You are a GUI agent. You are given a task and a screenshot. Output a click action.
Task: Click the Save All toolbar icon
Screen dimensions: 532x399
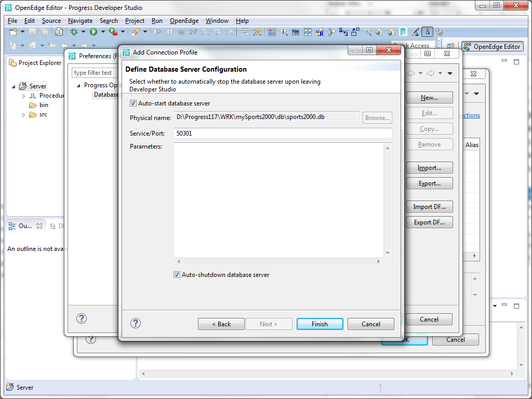coord(44,32)
